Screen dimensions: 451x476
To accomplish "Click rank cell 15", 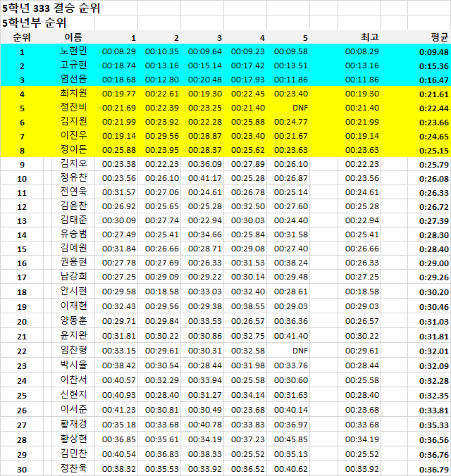I will pyautogui.click(x=22, y=249).
